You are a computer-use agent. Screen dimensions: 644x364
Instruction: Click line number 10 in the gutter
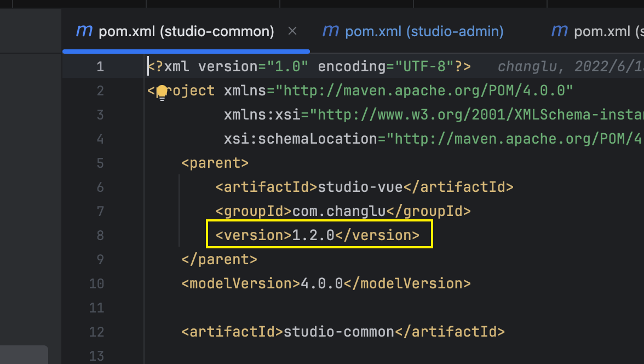[96, 284]
